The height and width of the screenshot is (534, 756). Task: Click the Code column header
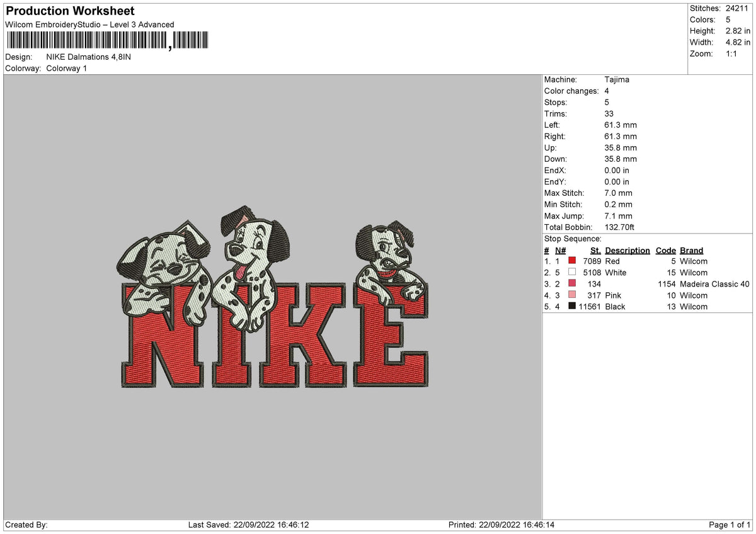tap(665, 250)
